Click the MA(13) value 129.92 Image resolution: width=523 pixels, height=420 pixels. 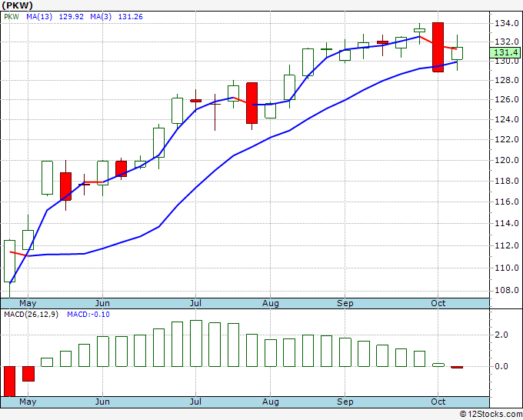click(x=71, y=17)
